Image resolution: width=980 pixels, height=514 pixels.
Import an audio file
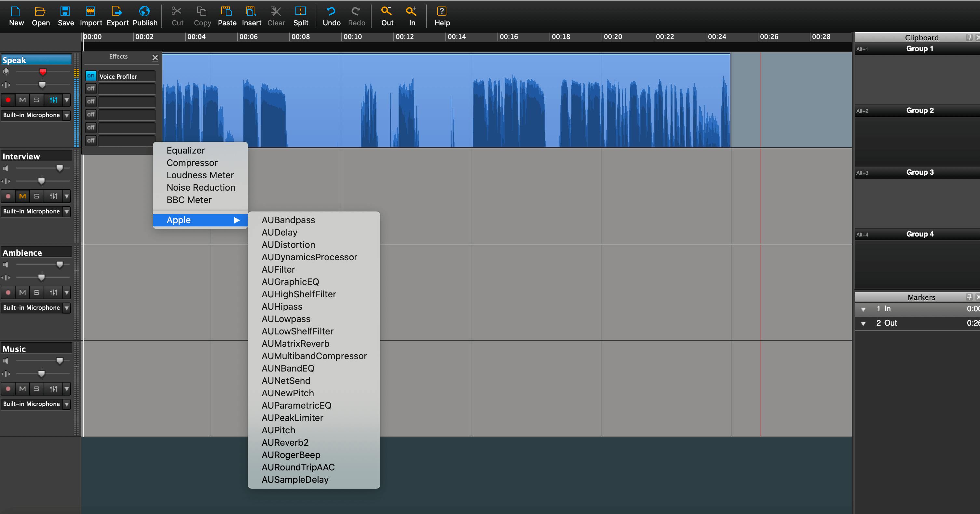click(x=91, y=16)
